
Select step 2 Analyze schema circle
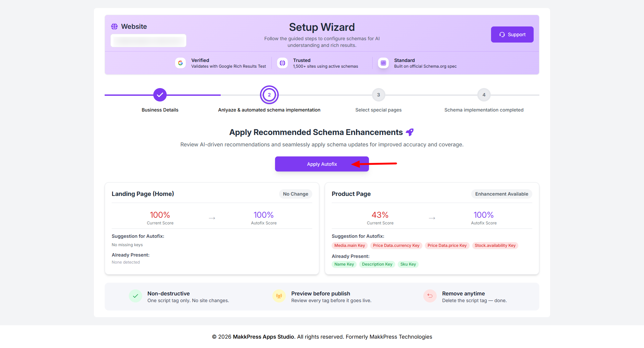click(269, 95)
